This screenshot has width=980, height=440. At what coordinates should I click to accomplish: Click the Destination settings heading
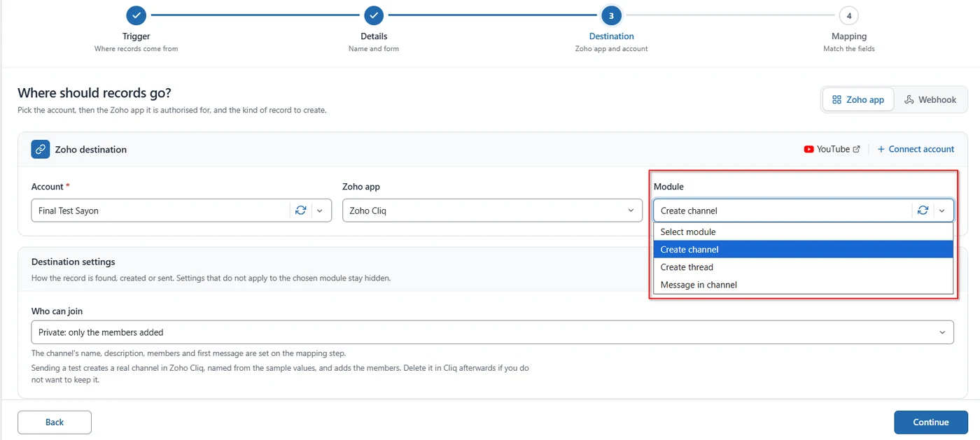73,262
